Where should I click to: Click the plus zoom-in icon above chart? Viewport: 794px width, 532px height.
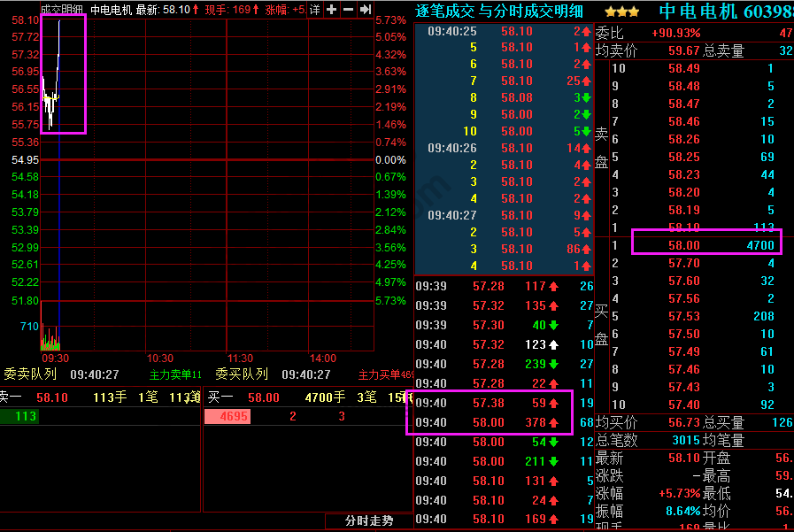point(331,10)
